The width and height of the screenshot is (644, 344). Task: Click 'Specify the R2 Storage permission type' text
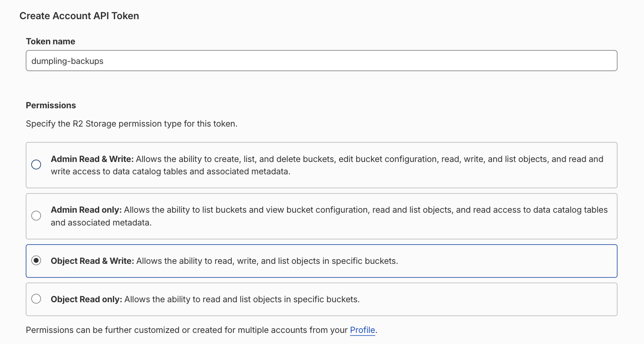pos(132,124)
